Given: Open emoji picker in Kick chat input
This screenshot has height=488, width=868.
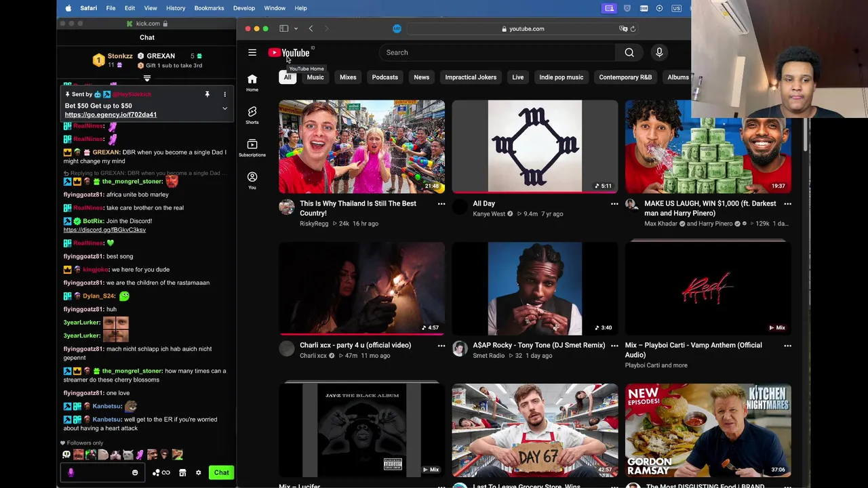Looking at the screenshot, I should [x=135, y=472].
